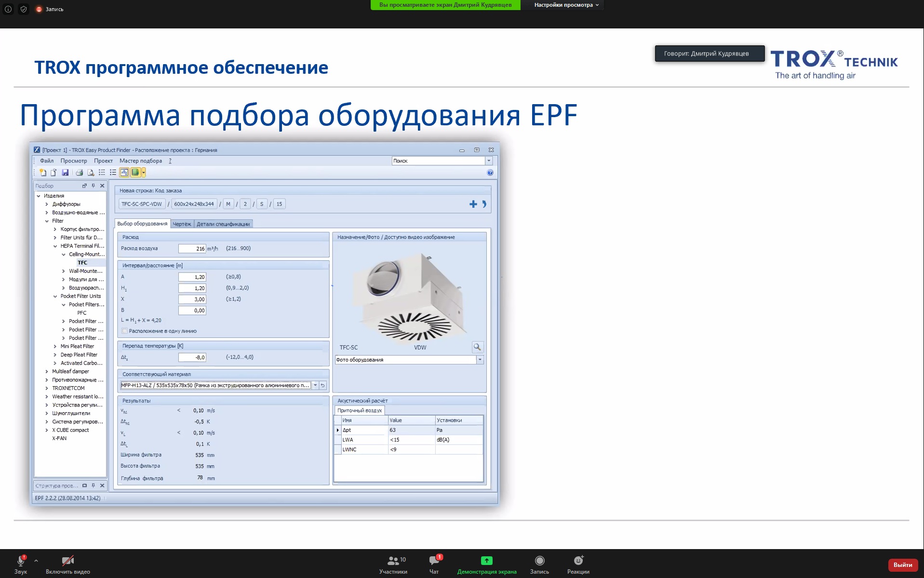Click reset icon next to material dropdown

coord(323,385)
